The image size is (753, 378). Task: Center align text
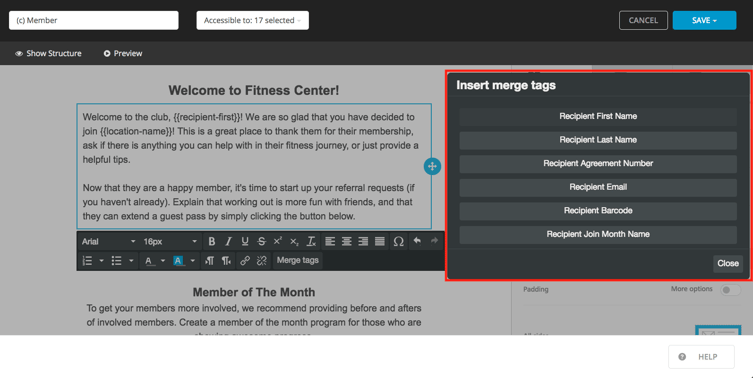[x=346, y=242]
